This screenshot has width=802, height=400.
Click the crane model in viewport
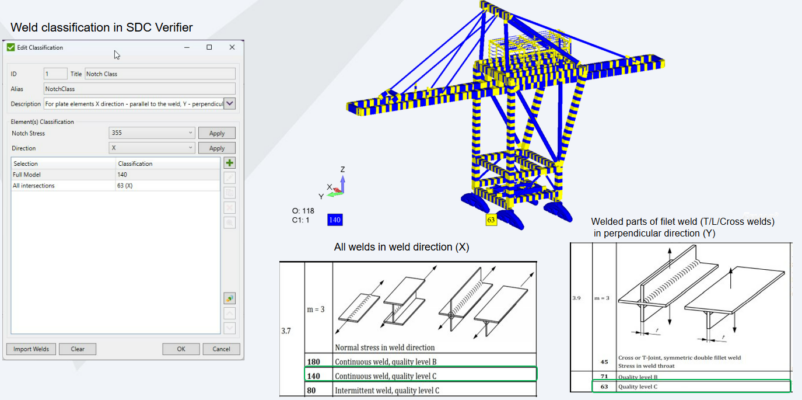tap(506, 115)
